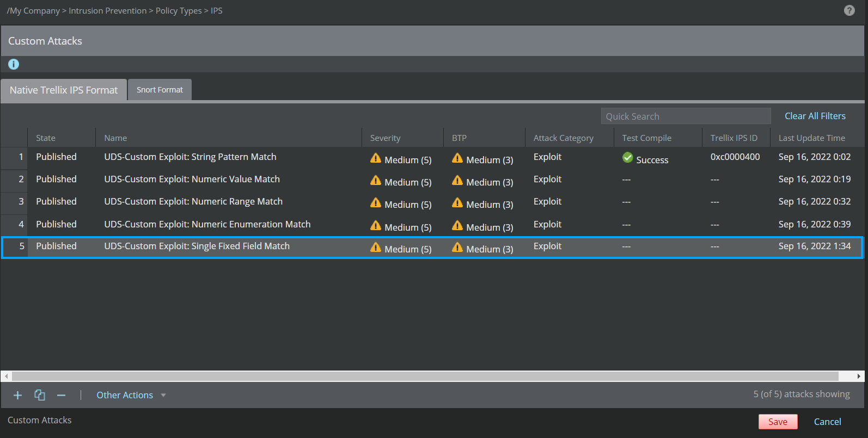Click the Trellix IPS ID 0xc0000400 cell
This screenshot has width=868, height=438.
point(735,157)
